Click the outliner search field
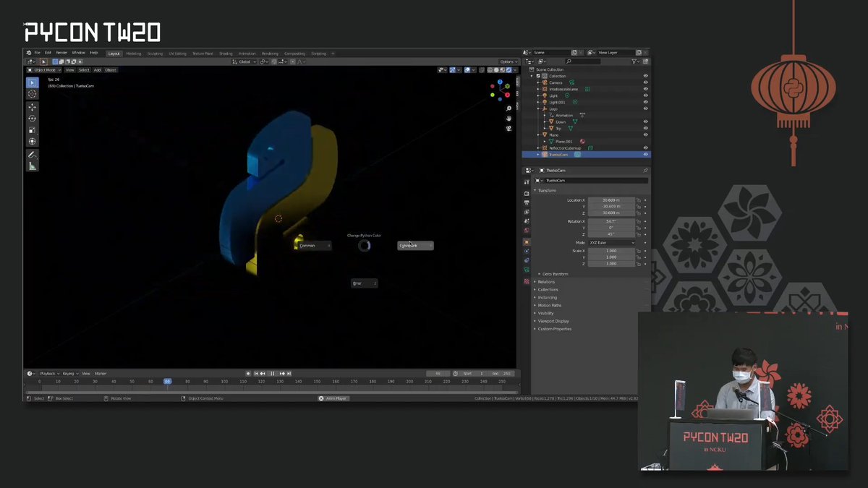 (x=582, y=61)
